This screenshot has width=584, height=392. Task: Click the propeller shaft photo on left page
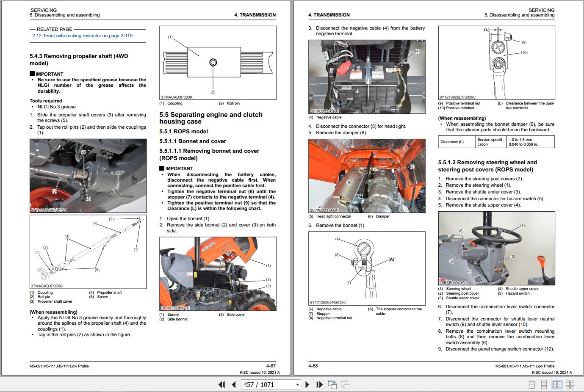88,176
